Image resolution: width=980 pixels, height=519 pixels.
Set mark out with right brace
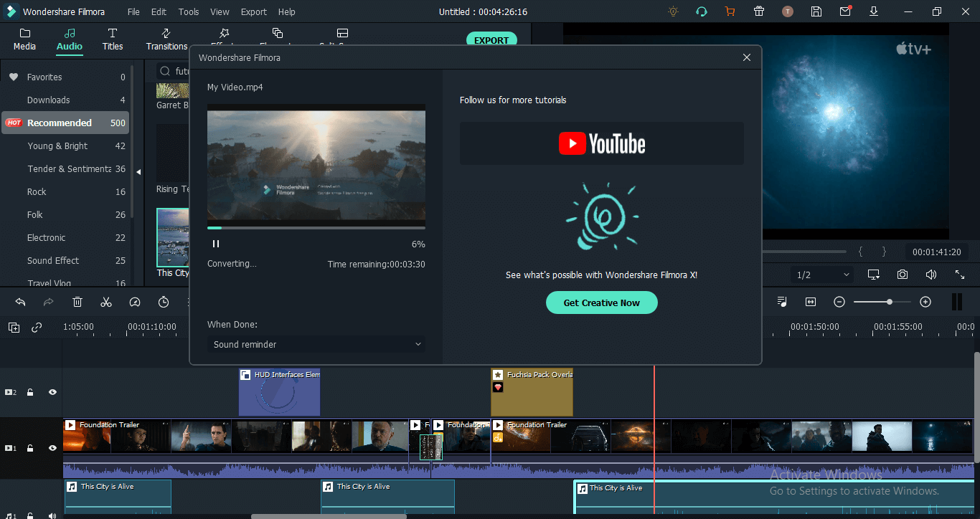click(x=884, y=252)
